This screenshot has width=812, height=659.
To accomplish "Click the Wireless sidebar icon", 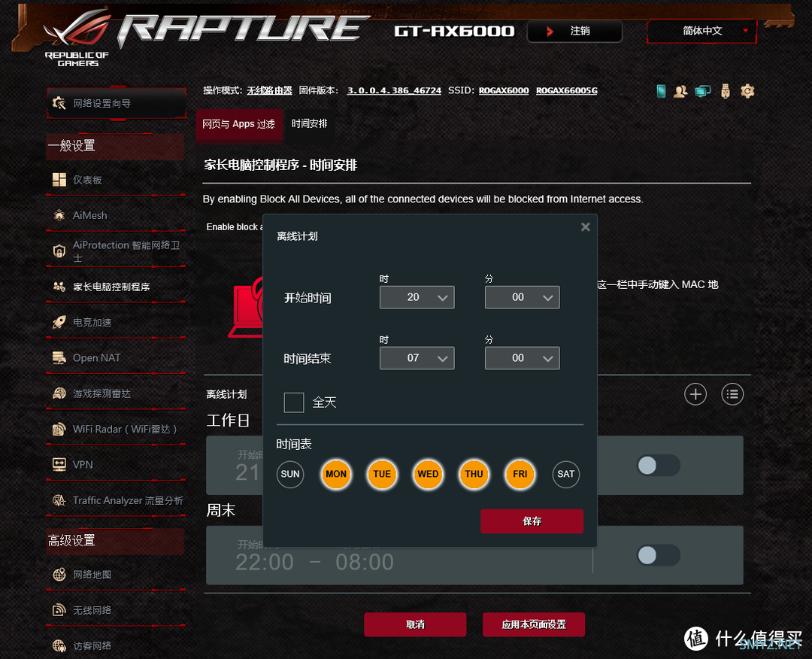I will point(59,610).
